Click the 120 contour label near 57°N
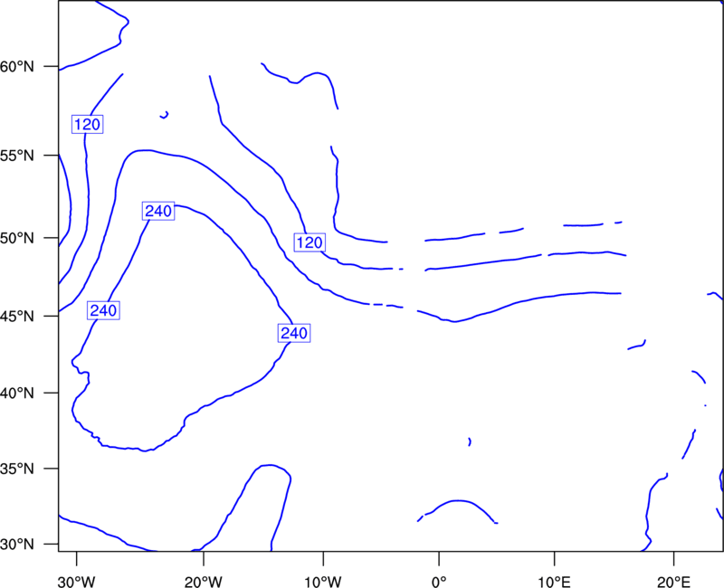Image resolution: width=724 pixels, height=588 pixels. [87, 124]
